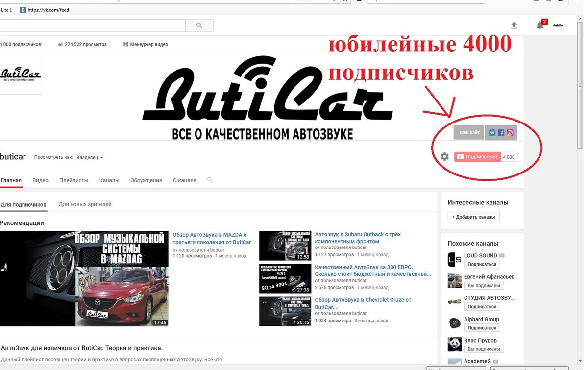The width and height of the screenshot is (588, 370).
Task: Open channel settings gear icon
Action: pos(444,157)
